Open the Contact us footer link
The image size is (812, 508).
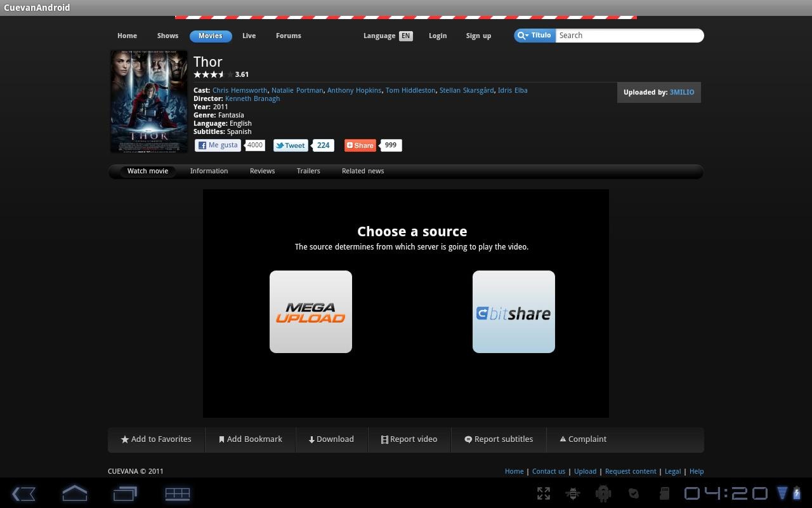pyautogui.click(x=549, y=471)
